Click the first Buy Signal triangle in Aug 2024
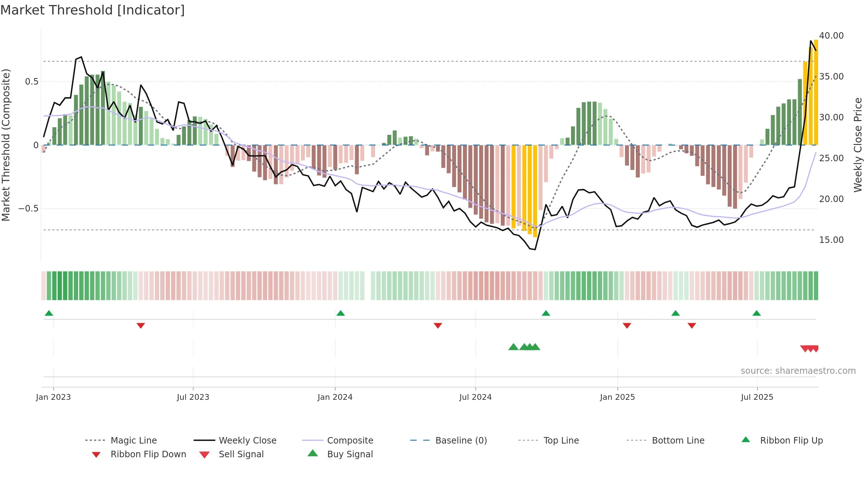 (514, 347)
